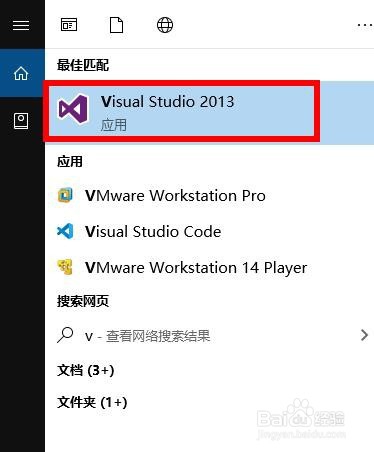Select the Home icon in sidebar
The width and height of the screenshot is (374, 452).
tap(21, 73)
